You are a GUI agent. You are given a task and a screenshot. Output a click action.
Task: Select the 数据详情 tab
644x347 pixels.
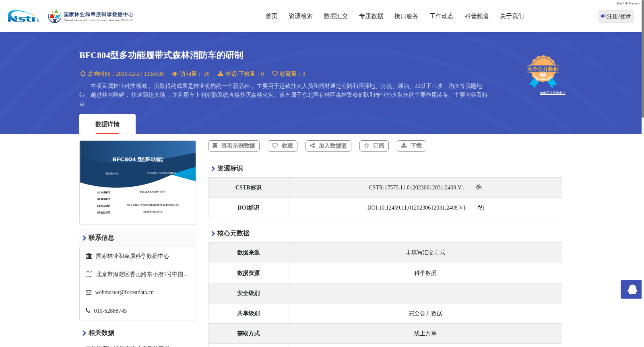pyautogui.click(x=107, y=124)
